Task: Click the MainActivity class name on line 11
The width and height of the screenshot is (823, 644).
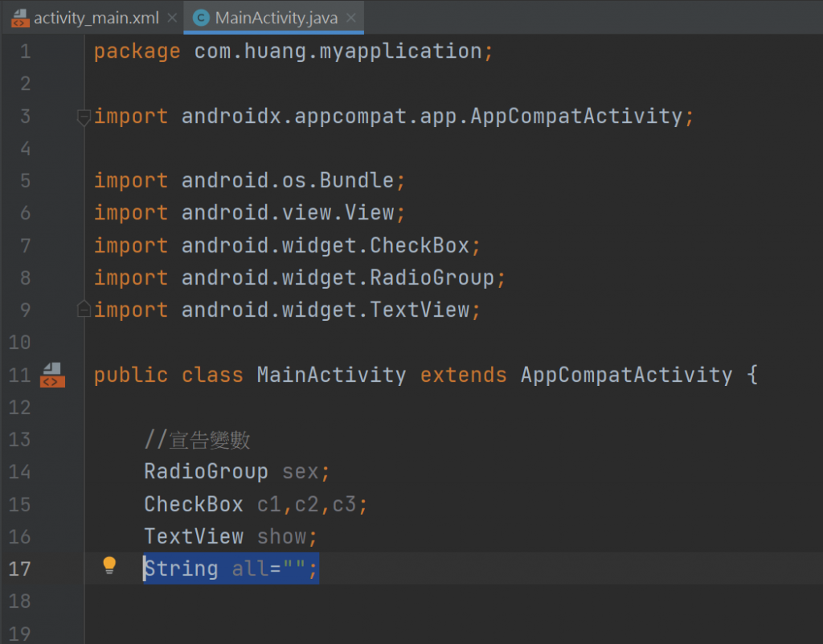Action: click(331, 375)
